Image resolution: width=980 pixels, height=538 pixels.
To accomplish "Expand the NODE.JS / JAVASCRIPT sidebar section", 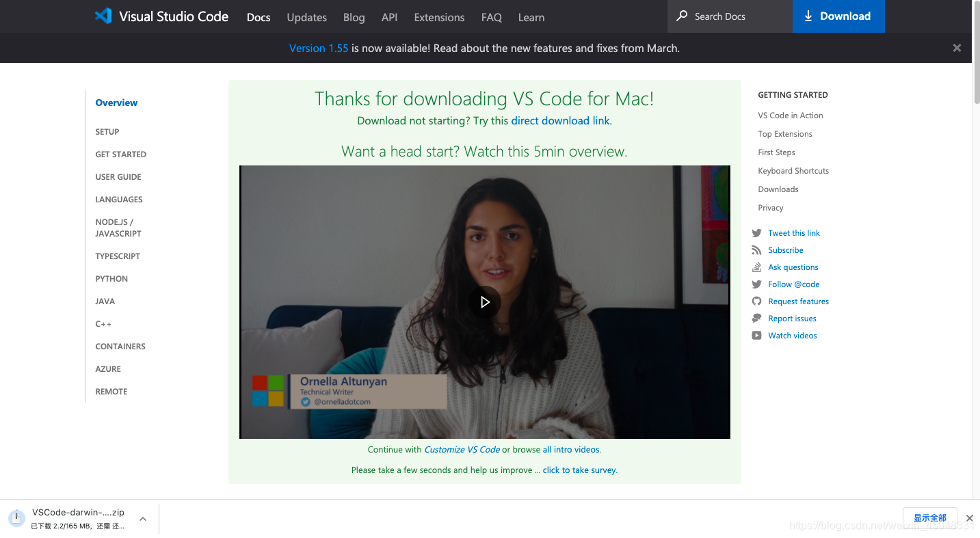I will 118,228.
